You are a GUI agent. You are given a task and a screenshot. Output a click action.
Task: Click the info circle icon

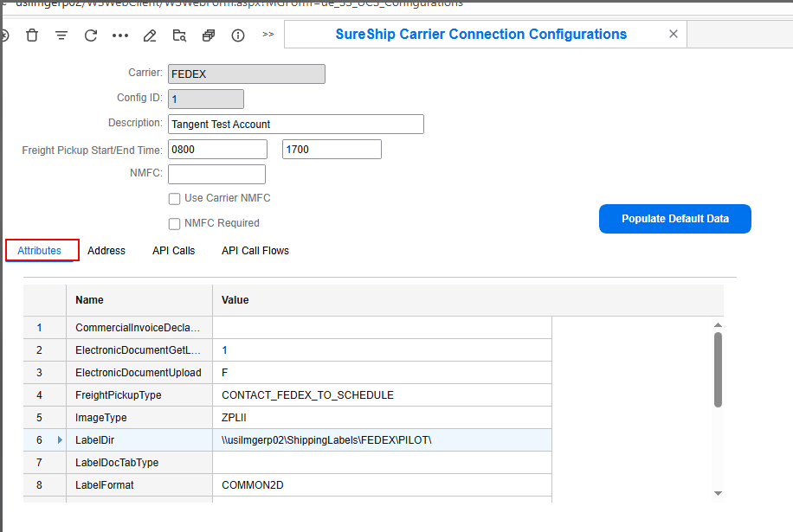pyautogui.click(x=238, y=35)
